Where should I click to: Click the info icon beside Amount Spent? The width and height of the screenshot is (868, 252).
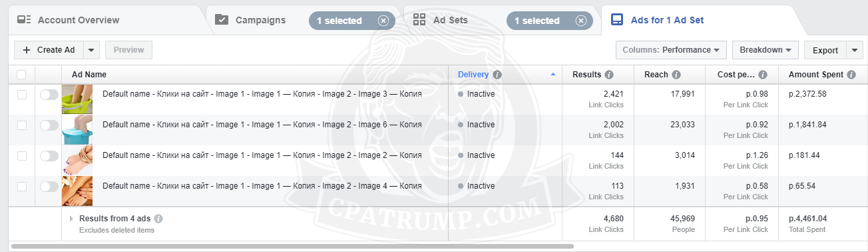coord(851,75)
